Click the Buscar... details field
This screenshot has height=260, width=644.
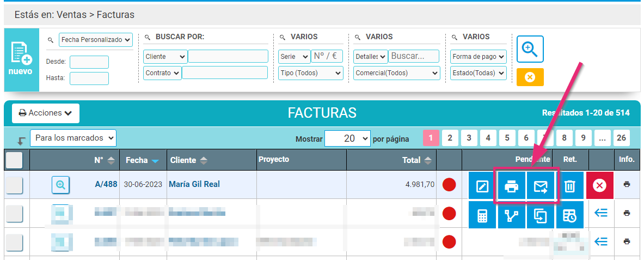[x=414, y=56]
